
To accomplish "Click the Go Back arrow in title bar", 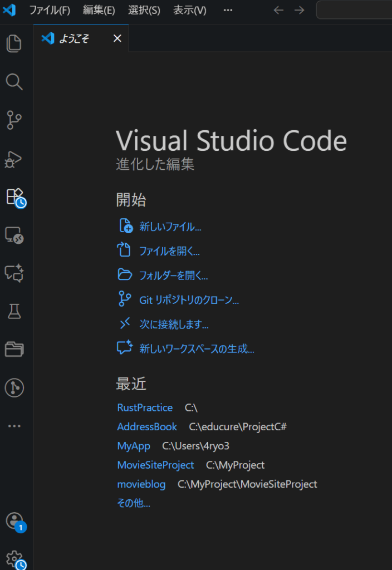I will tap(278, 10).
